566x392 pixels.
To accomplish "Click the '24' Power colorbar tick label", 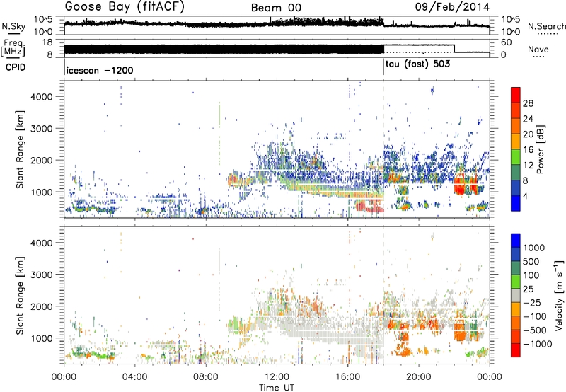I will [x=528, y=119].
